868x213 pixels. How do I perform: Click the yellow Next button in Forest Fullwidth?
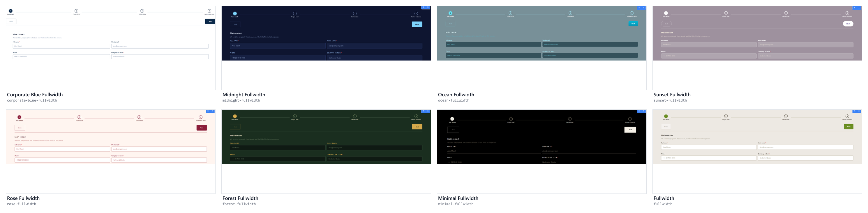(417, 127)
